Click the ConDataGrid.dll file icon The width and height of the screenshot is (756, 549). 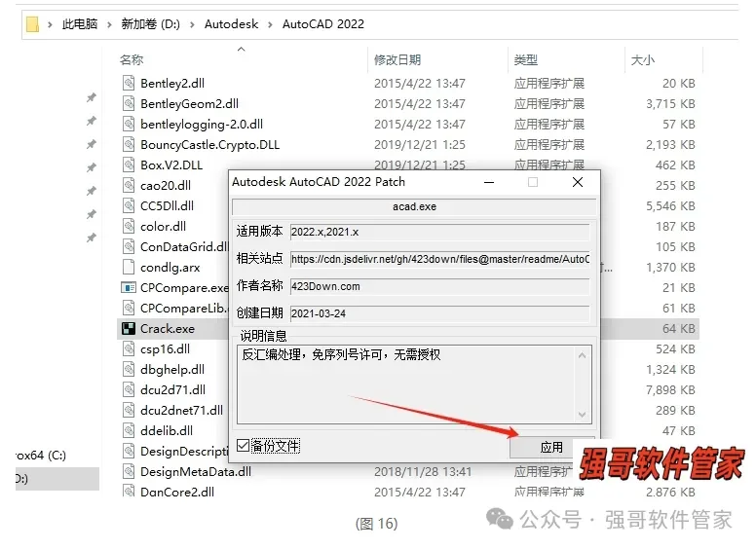(129, 246)
